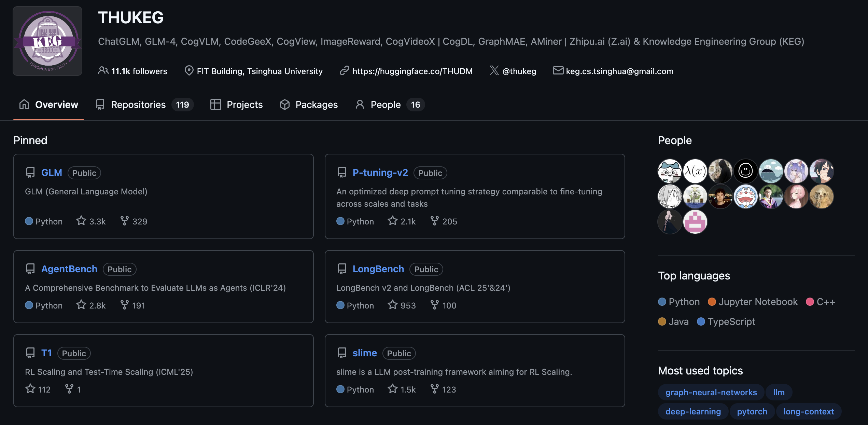Viewport: 868px width, 425px height.
Task: Click the THUKEG organization avatar logo
Action: (x=47, y=41)
